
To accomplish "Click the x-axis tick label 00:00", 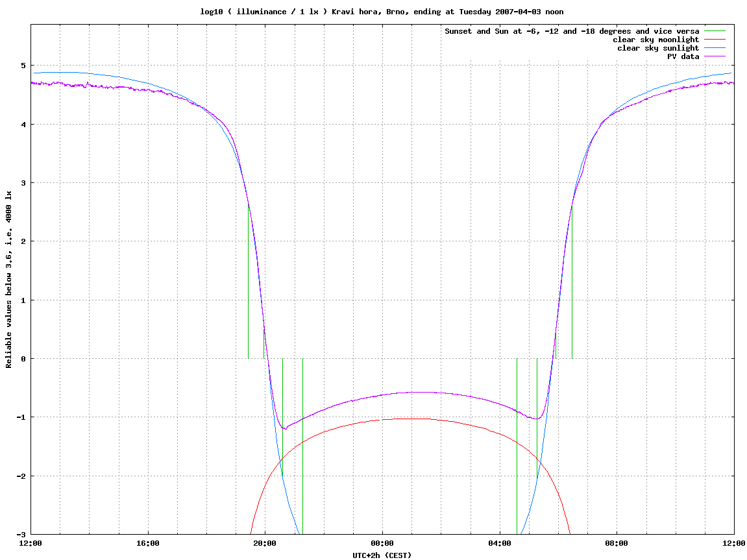I will [x=382, y=543].
